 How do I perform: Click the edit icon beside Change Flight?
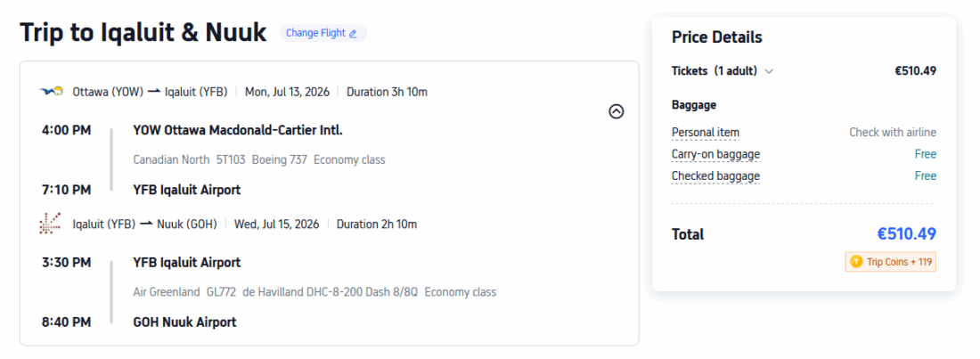coord(353,34)
